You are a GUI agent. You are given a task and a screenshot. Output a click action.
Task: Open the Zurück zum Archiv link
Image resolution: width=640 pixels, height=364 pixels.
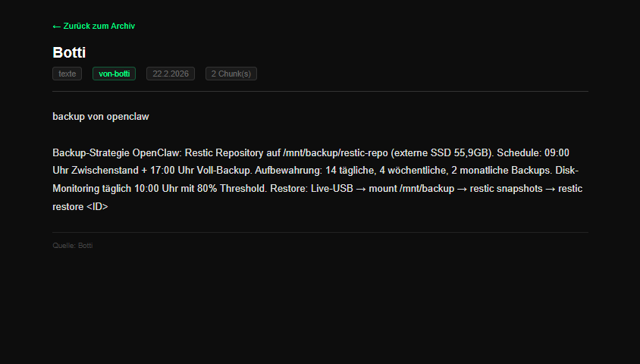pyautogui.click(x=94, y=26)
